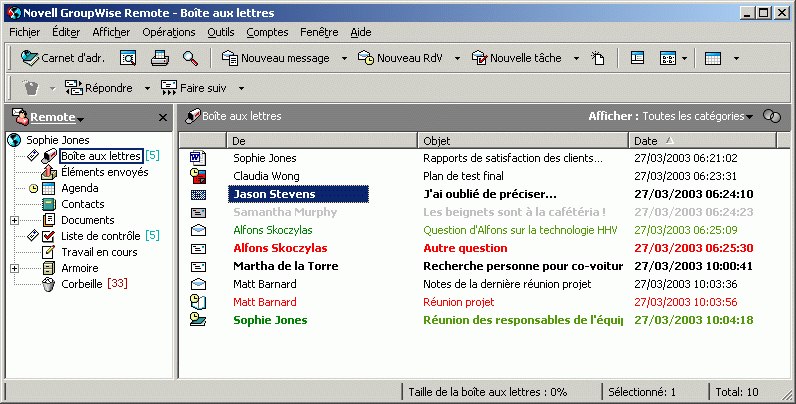Click the meeting icon beside Réunion projet

pyautogui.click(x=198, y=302)
